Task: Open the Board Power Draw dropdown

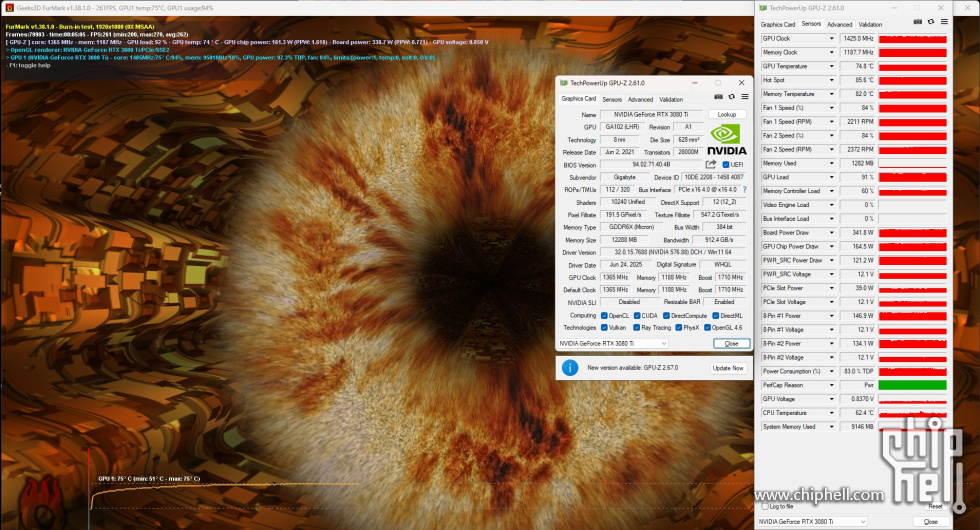Action: [x=831, y=232]
